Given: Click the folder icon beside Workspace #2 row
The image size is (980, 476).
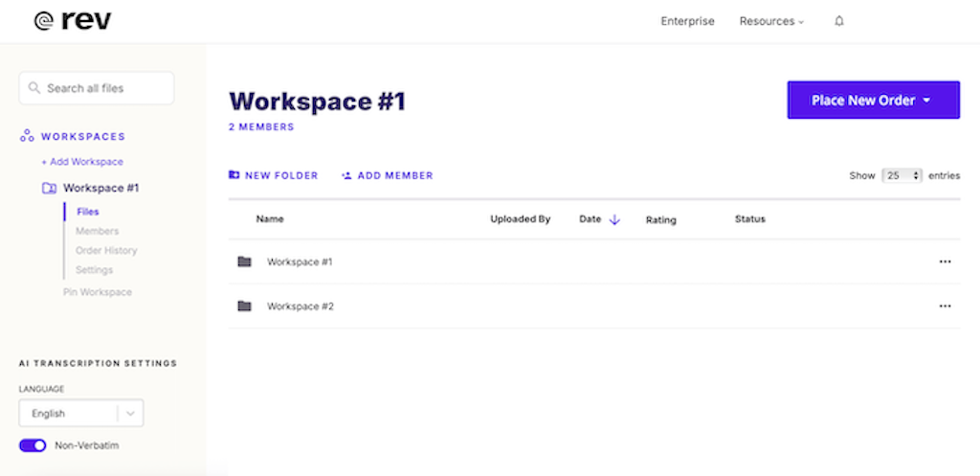Looking at the screenshot, I should coord(244,306).
